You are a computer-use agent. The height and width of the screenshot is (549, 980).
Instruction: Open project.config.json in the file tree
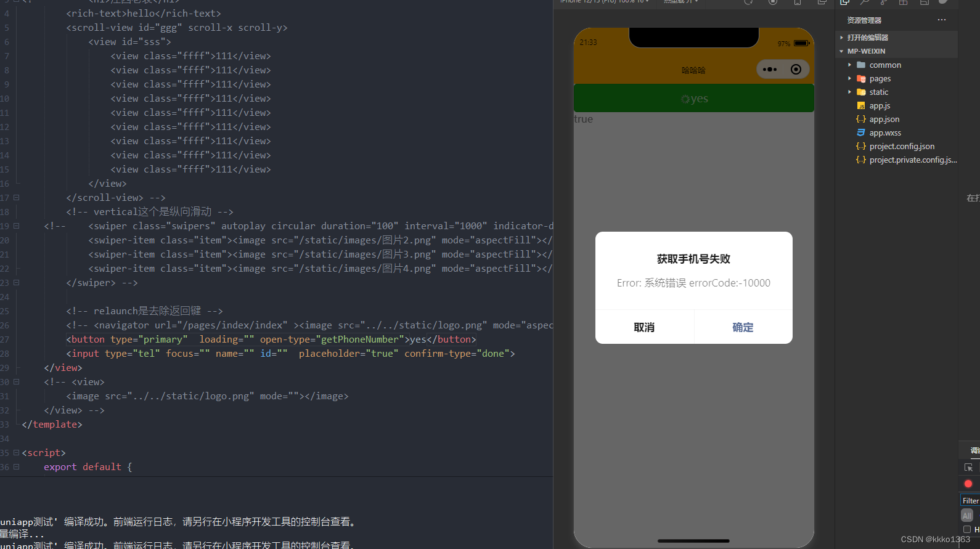pos(902,146)
